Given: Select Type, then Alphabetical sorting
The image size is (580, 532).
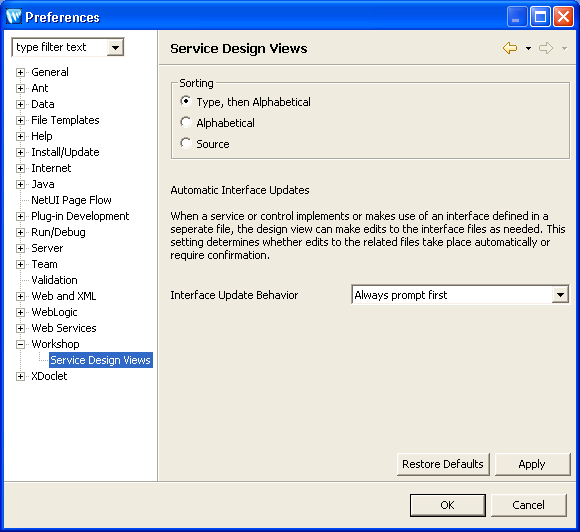Looking at the screenshot, I should (186, 101).
